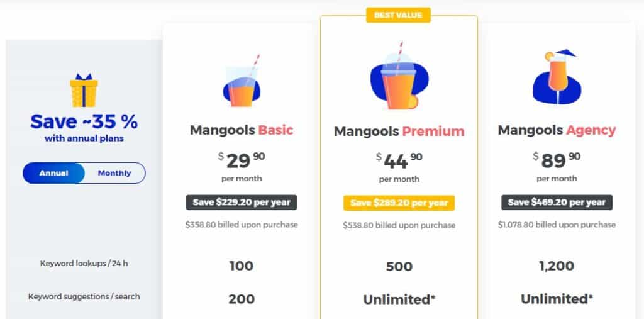Switch billing to Monthly
Viewport: 644px width, 319px height.
point(114,173)
